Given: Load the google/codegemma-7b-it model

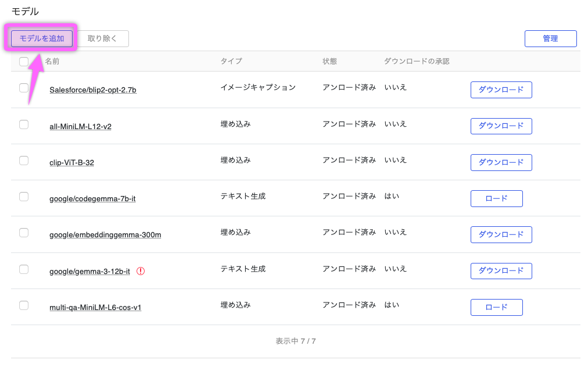Looking at the screenshot, I should [497, 198].
